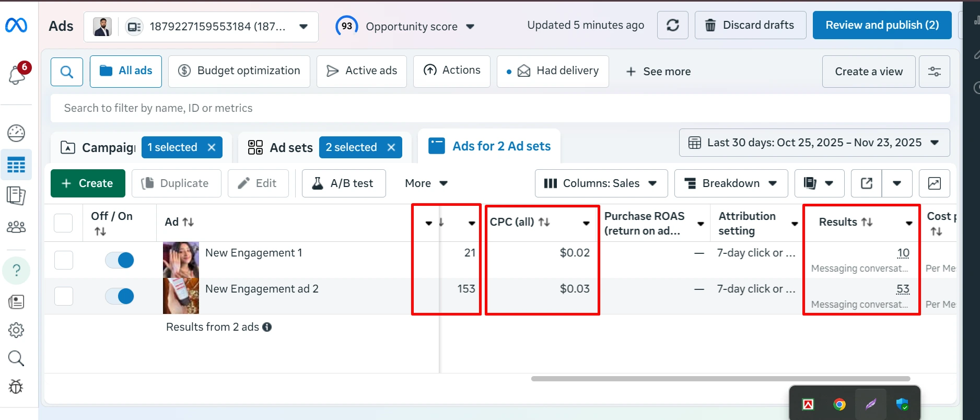Viewport: 980px width, 420px height.
Task: Click the Discard drafts button
Action: pyautogui.click(x=750, y=25)
